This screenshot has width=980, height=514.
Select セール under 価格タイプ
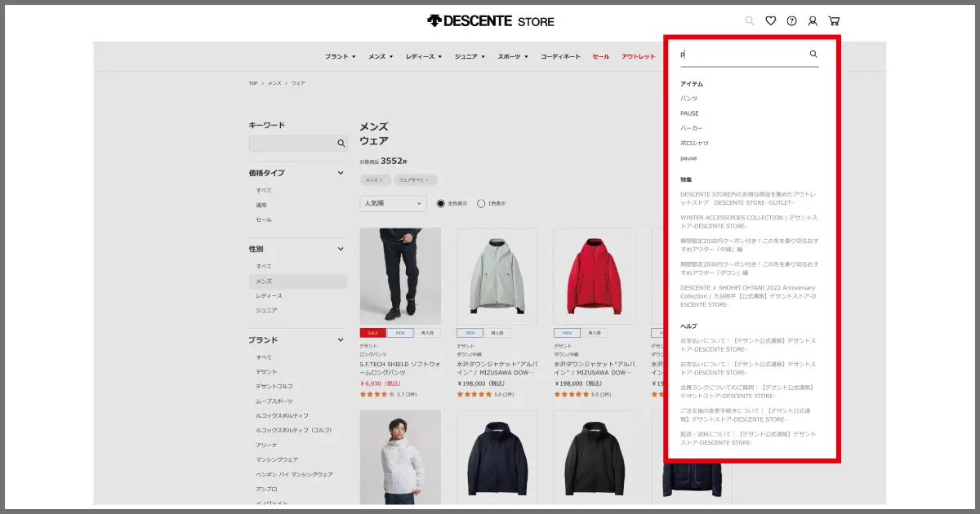[x=264, y=219]
